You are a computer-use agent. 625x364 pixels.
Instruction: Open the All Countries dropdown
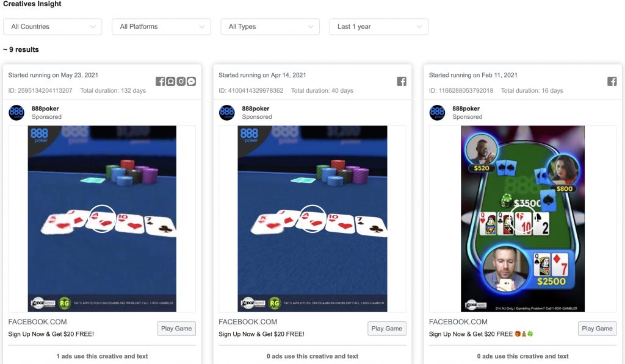click(x=52, y=27)
